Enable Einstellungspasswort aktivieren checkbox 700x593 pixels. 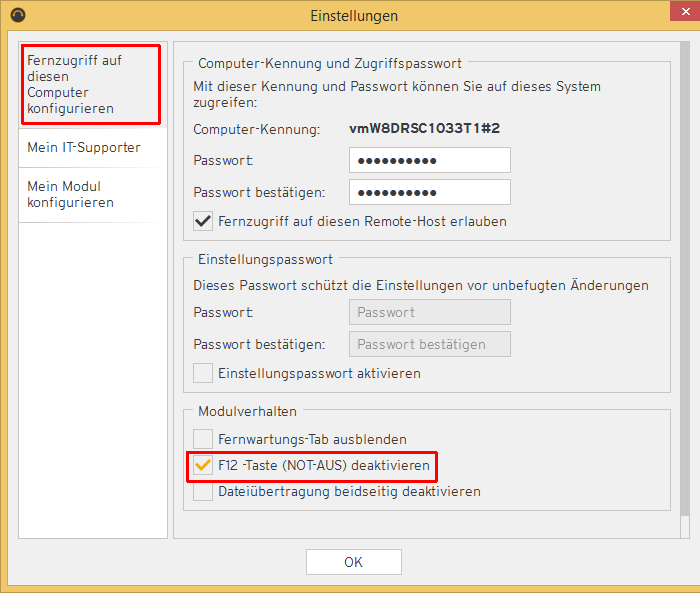point(204,373)
